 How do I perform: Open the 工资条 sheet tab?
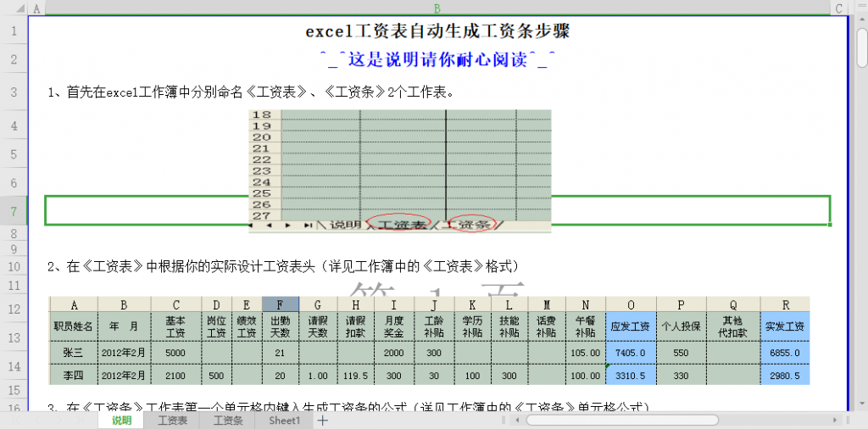tap(228, 421)
